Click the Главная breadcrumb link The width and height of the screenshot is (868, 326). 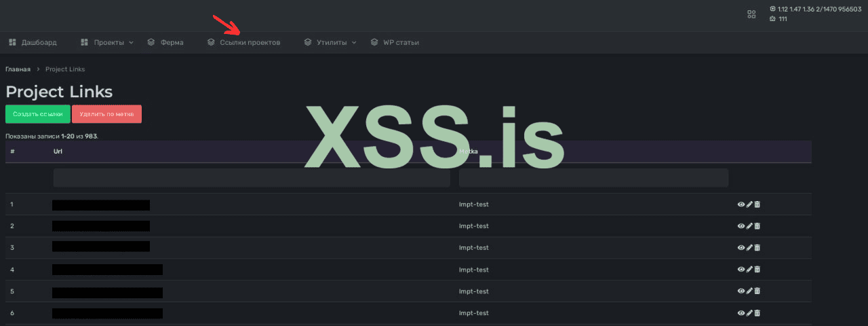coord(18,69)
